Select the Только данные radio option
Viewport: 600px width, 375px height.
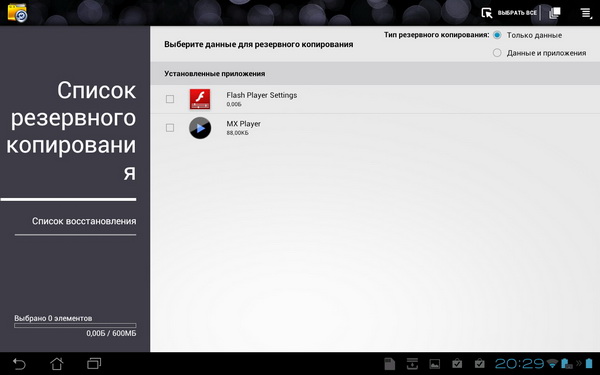(497, 35)
